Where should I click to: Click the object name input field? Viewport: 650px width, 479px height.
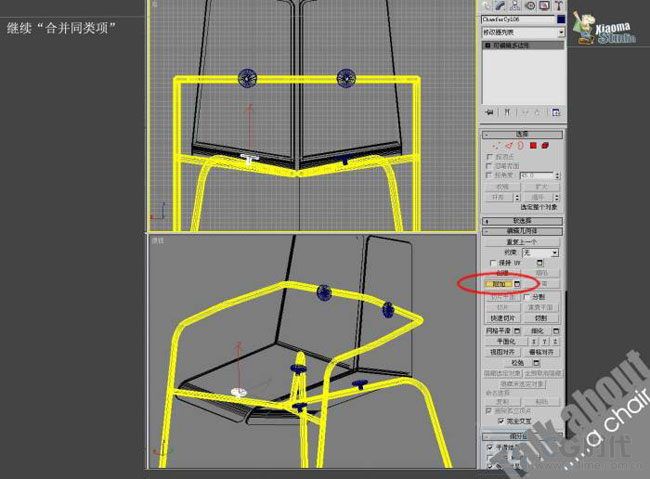(x=518, y=19)
